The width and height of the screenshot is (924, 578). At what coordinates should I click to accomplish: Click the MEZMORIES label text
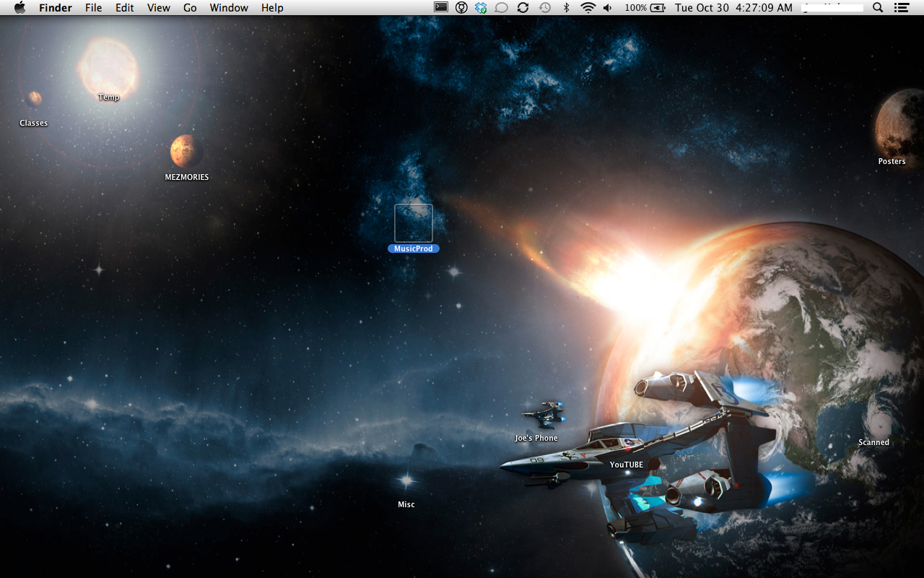coord(186,177)
